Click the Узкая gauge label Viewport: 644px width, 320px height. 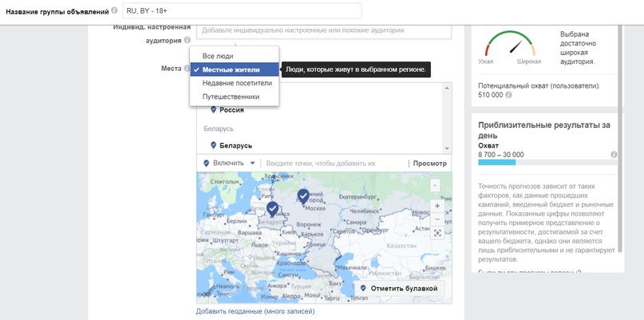coord(485,61)
